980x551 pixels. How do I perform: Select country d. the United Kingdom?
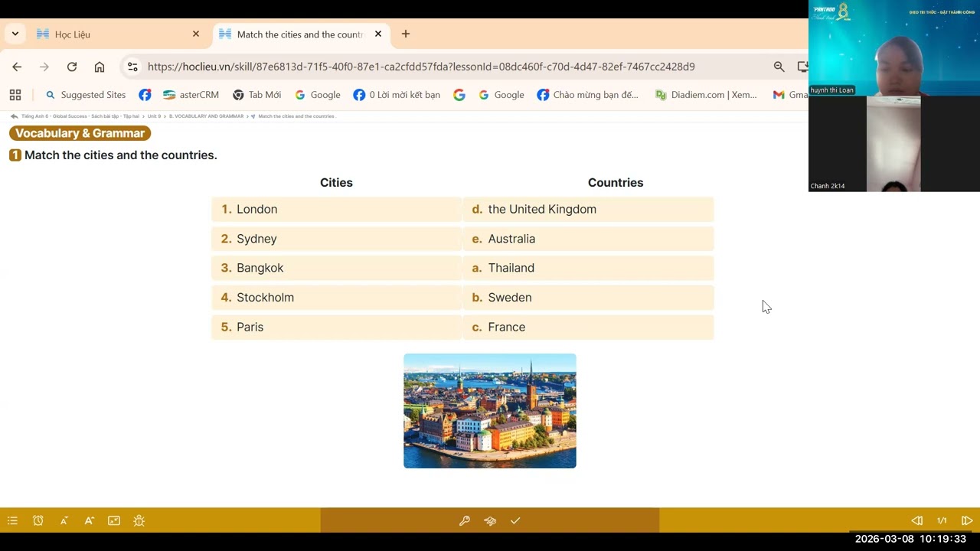point(588,209)
